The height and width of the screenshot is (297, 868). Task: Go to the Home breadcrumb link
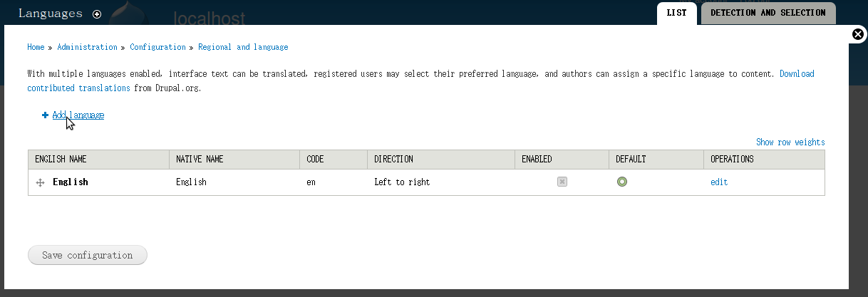[36, 47]
